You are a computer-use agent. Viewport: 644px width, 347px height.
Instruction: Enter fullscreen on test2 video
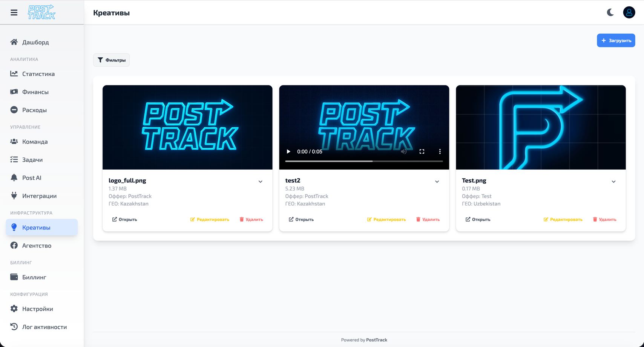pos(422,151)
